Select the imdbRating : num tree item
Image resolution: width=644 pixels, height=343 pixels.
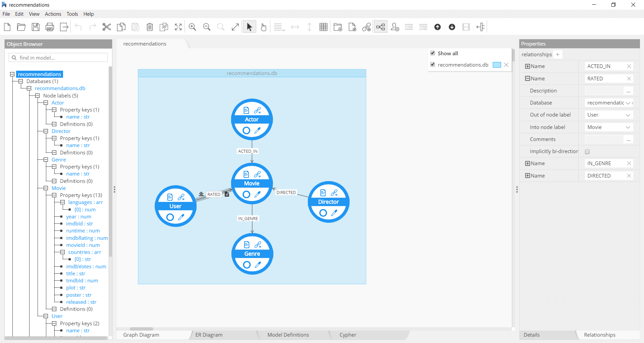pos(87,238)
